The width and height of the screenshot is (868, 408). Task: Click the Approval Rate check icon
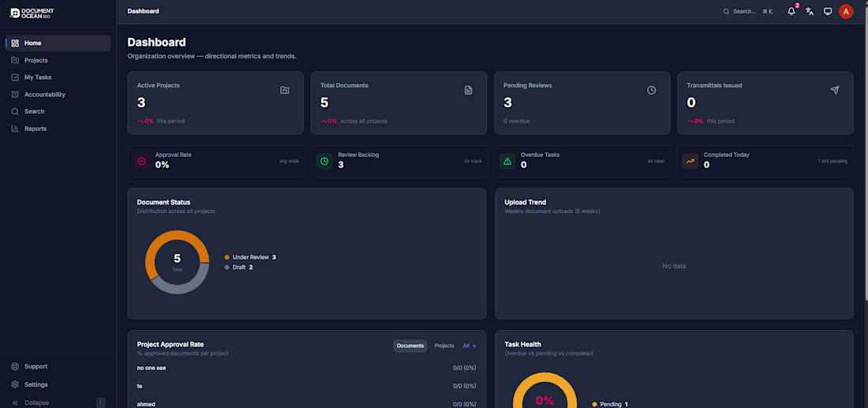pos(142,161)
